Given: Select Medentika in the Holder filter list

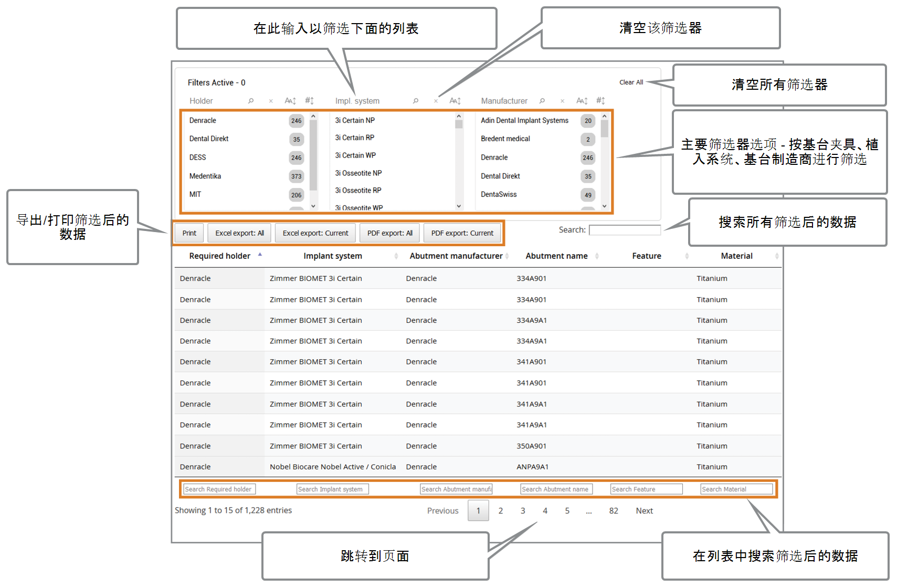Looking at the screenshot, I should [x=205, y=176].
